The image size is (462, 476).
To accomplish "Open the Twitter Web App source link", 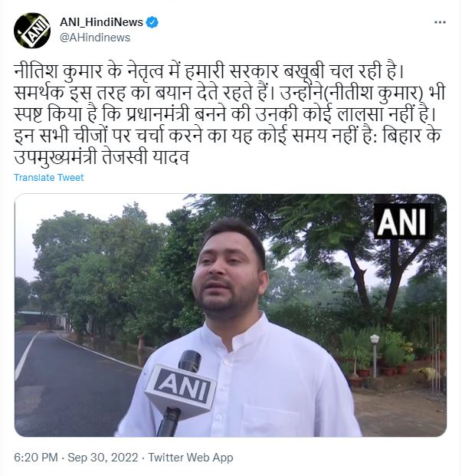I will click(191, 457).
